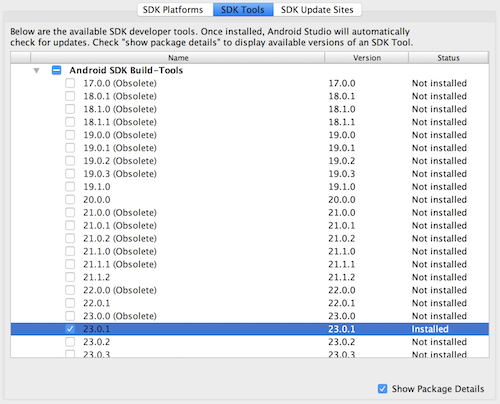The image size is (500, 404).
Task: Tick the 19.1.0 build tools checkbox
Action: point(70,187)
